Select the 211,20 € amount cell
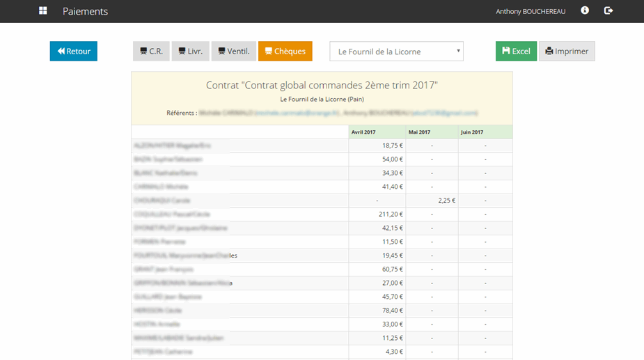This screenshot has height=360, width=644. pyautogui.click(x=392, y=214)
